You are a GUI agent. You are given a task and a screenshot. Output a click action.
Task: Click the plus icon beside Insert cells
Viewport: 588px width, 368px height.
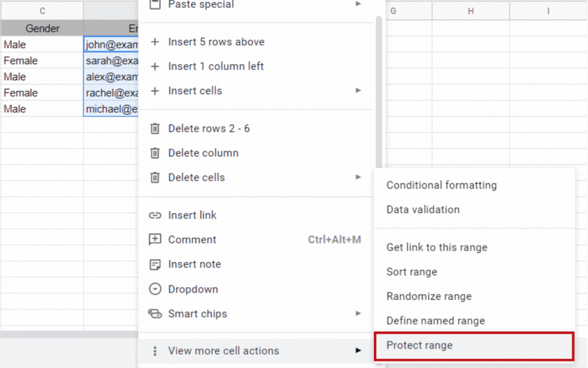tap(155, 90)
